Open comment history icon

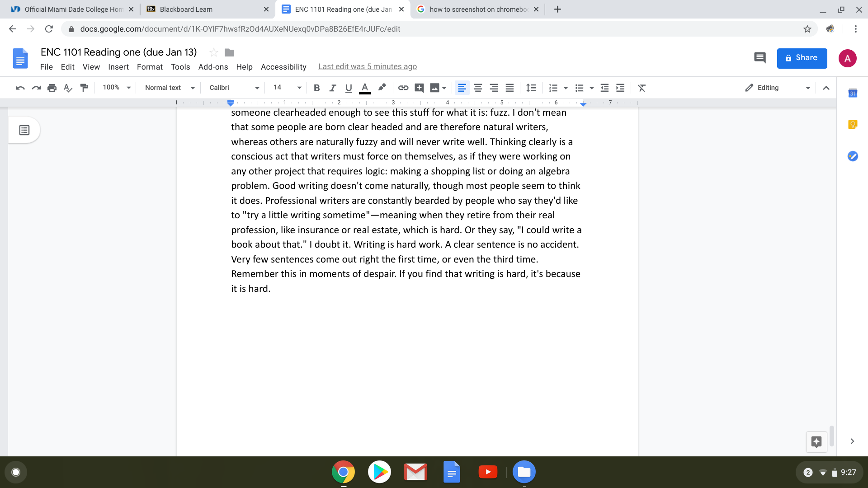click(x=760, y=58)
